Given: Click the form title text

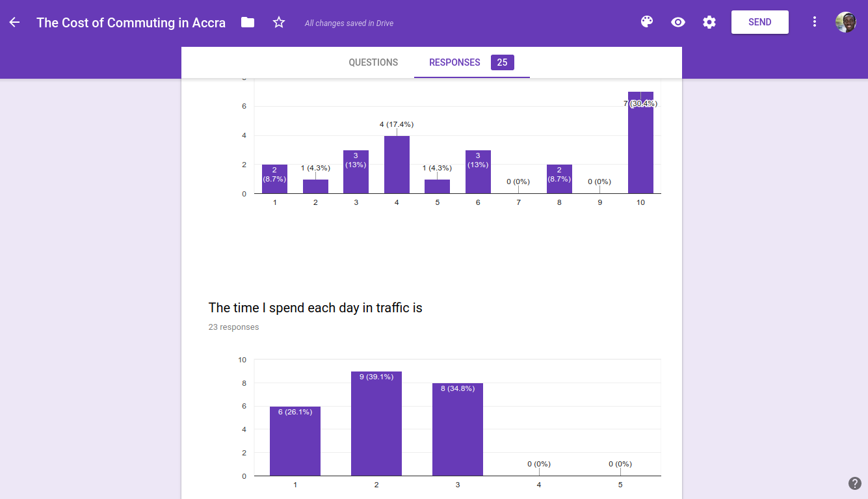Looking at the screenshot, I should point(131,23).
